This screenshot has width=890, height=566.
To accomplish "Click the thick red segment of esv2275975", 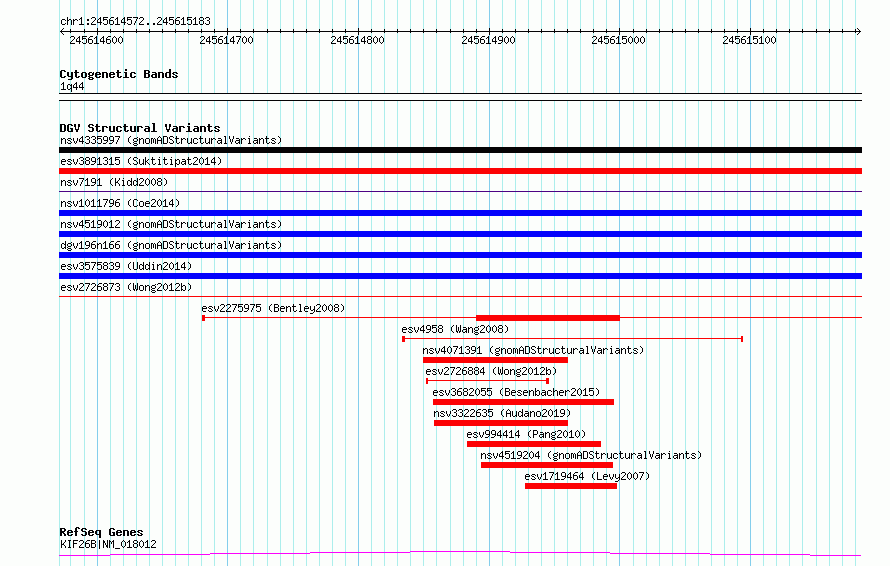I will (x=548, y=318).
